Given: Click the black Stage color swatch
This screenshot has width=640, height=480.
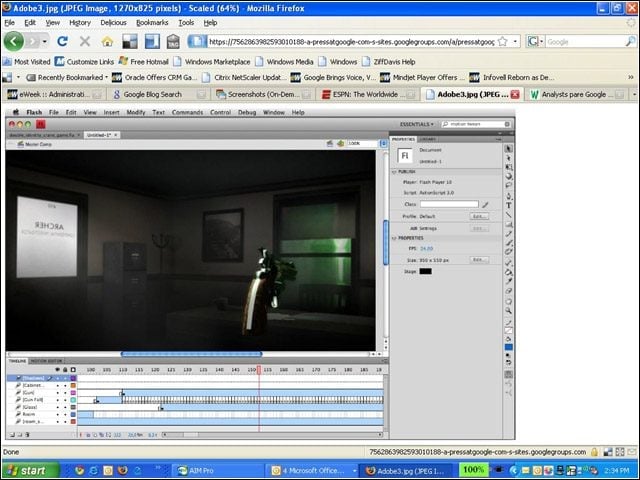Looking at the screenshot, I should (x=425, y=271).
